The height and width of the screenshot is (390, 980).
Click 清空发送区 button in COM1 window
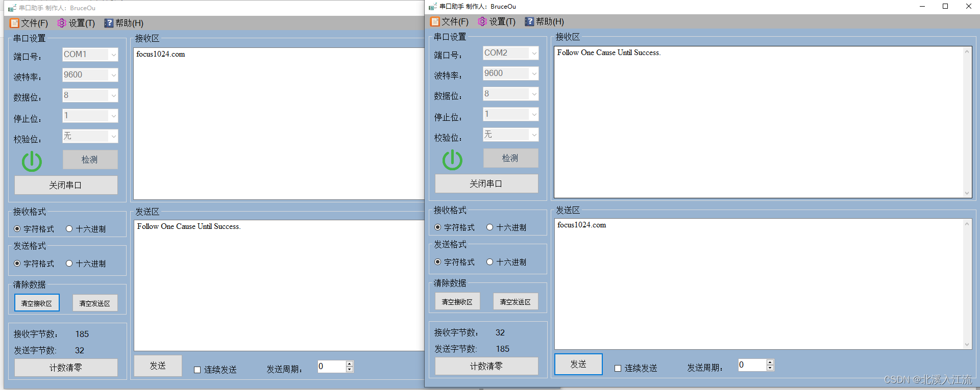click(95, 303)
